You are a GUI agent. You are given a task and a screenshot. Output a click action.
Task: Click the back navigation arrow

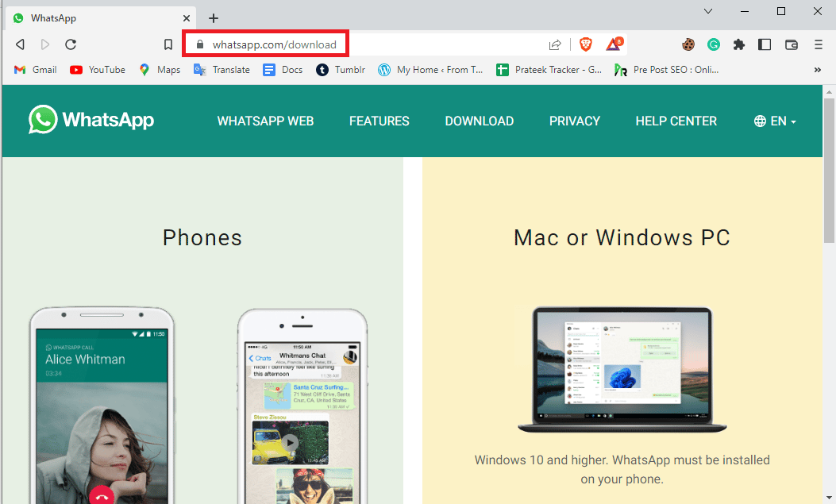pos(20,44)
